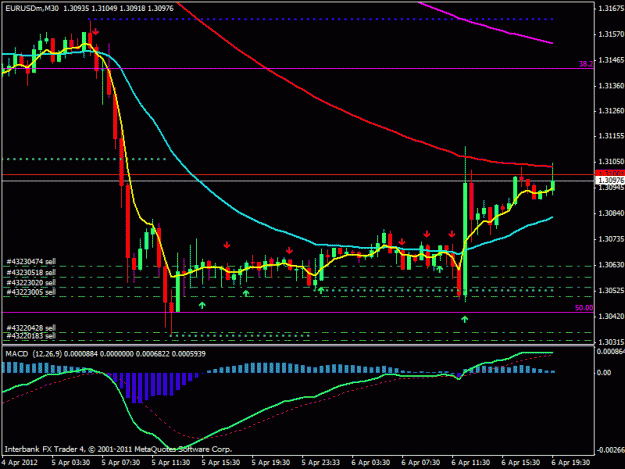The width and height of the screenshot is (625, 469).
Task: Click price axis value 1.31155
Action: click(611, 136)
